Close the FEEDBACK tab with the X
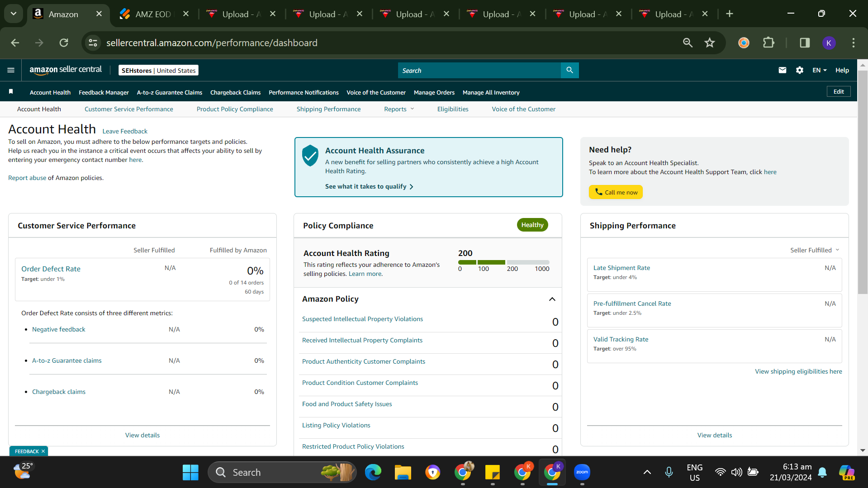Image resolution: width=868 pixels, height=488 pixels. coord(43,451)
